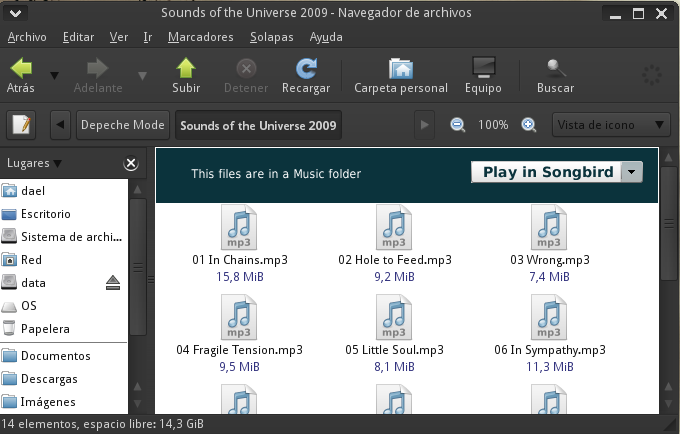Open the Play in Songbird dropdown arrow
The width and height of the screenshot is (680, 434).
tap(632, 172)
